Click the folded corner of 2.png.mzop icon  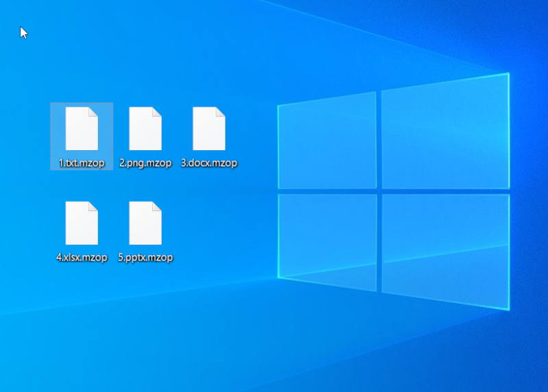156,112
